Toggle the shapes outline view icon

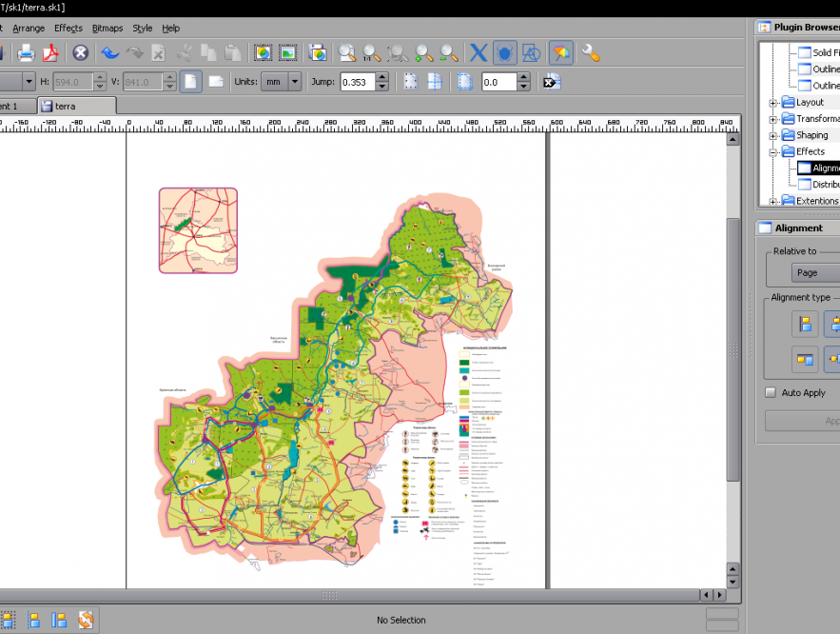(x=531, y=53)
